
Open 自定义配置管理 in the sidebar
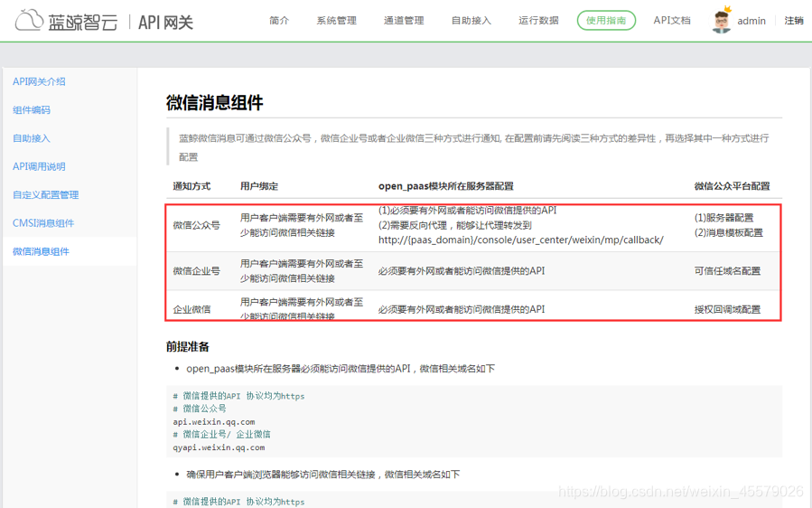[45, 195]
